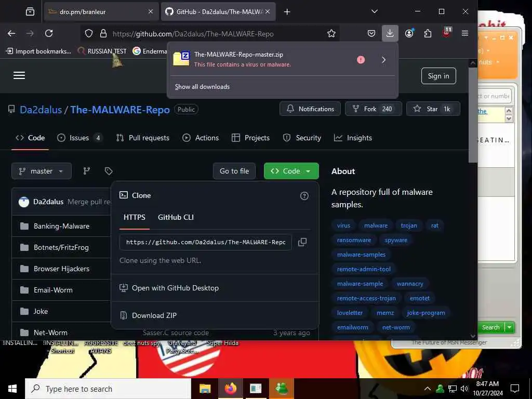Fork the repository
The height and width of the screenshot is (399, 532).
[x=373, y=109]
